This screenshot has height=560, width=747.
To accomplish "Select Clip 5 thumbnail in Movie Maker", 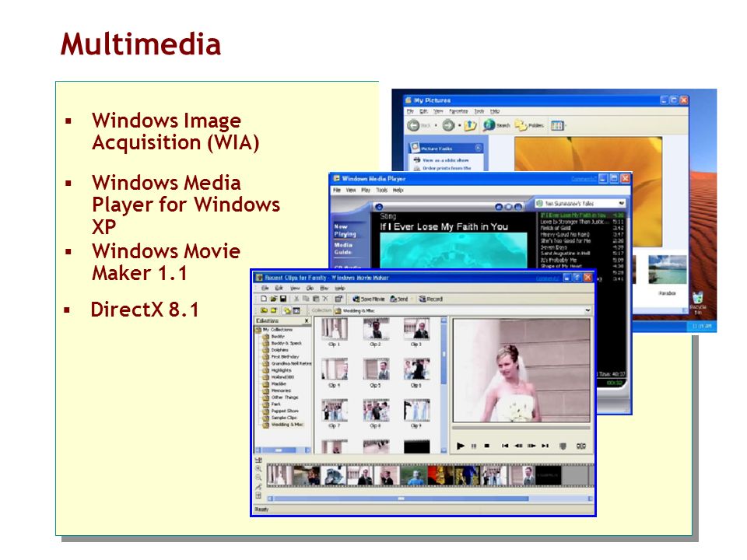I will [x=376, y=369].
